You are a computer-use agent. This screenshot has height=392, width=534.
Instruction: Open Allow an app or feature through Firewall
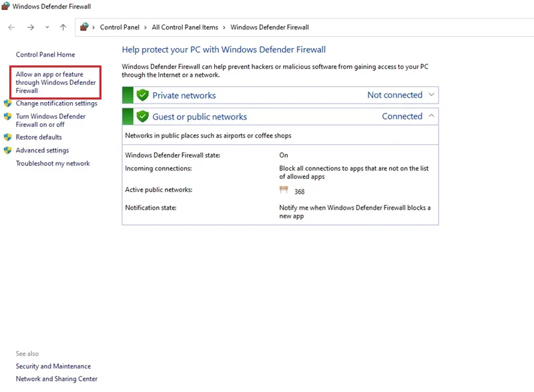point(55,82)
